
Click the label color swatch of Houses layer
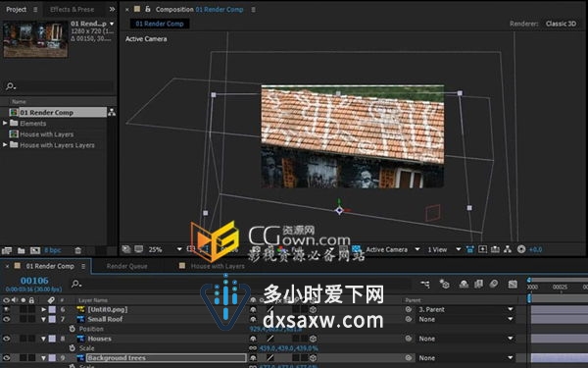(52, 339)
